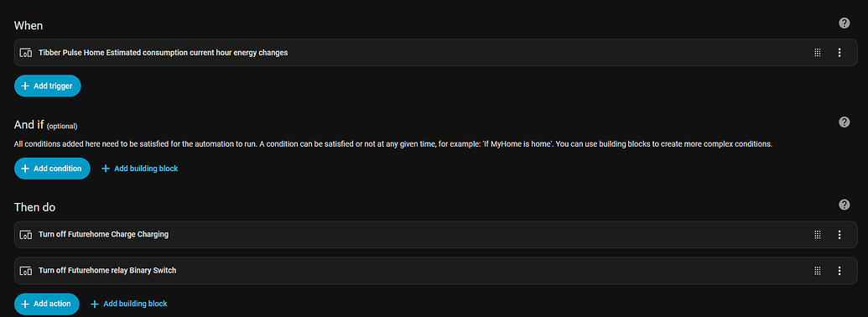Click the device icon on Tibber Pulse trigger
The width and height of the screenshot is (868, 317).
tap(26, 53)
